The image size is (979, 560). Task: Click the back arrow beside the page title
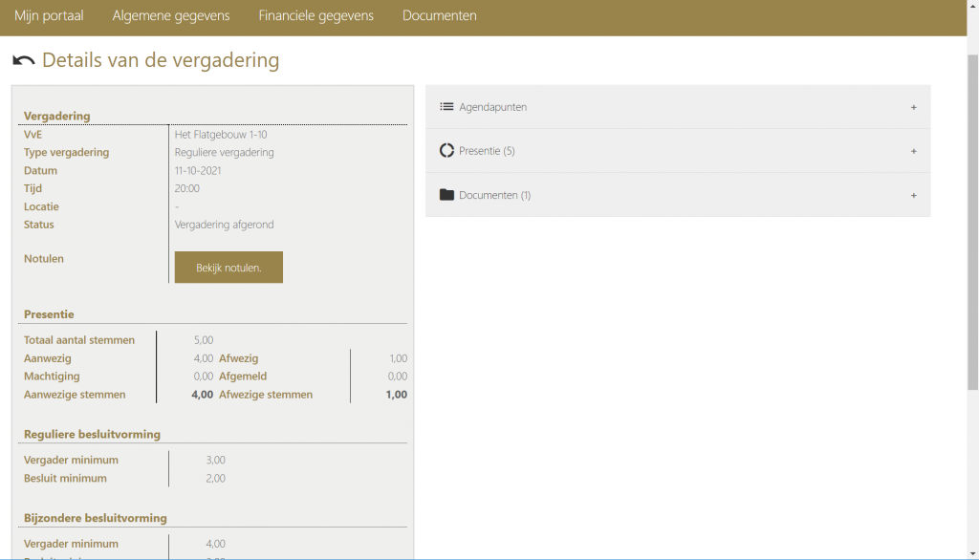pyautogui.click(x=23, y=61)
